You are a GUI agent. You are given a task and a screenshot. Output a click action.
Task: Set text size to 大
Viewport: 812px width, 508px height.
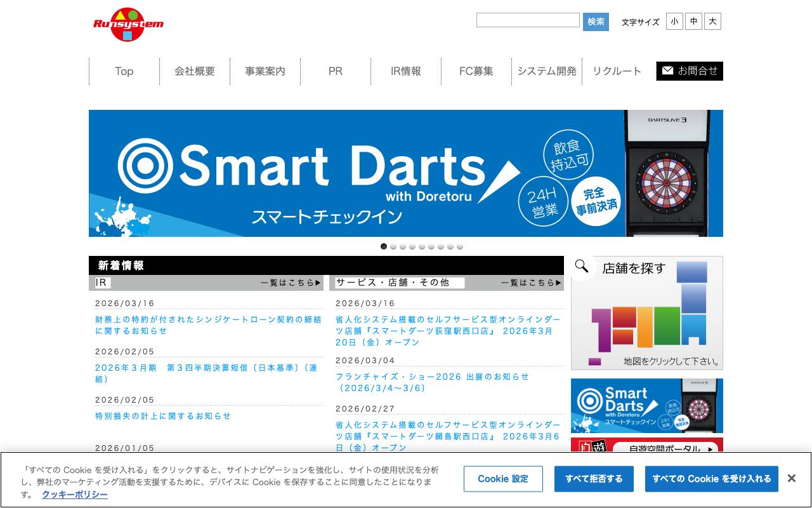pos(712,21)
